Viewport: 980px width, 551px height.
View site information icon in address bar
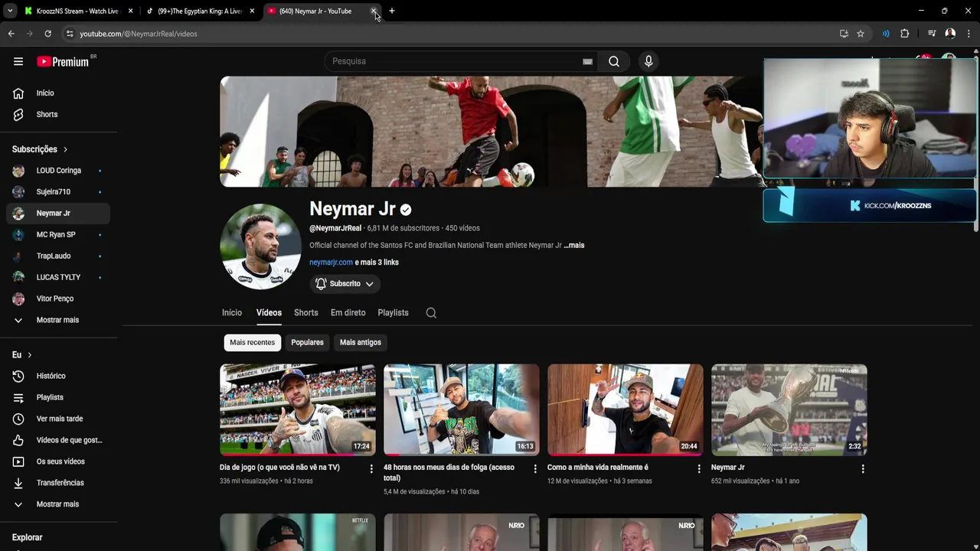[70, 34]
